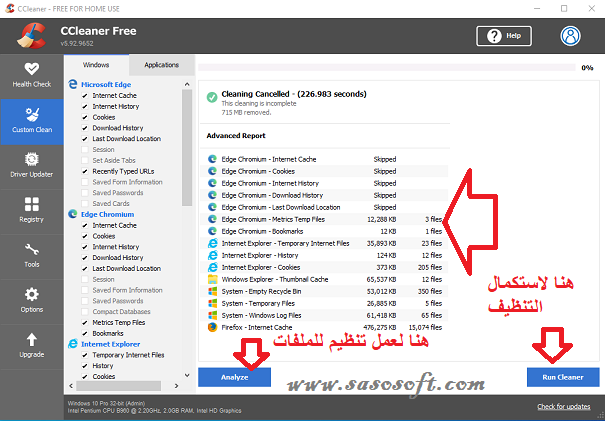Click the horizontal scrollbar thumb below options list
The height and width of the screenshot is (421, 605).
tap(118, 385)
